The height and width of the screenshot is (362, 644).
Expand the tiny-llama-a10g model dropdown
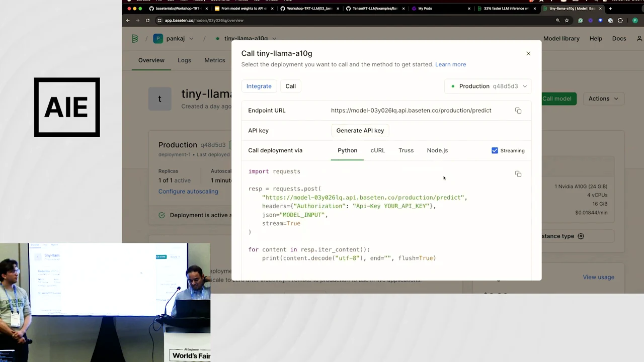246,38
